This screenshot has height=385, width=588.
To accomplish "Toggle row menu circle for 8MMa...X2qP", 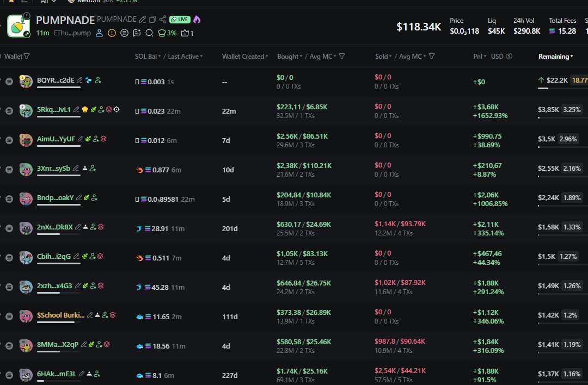I will coord(9,346).
